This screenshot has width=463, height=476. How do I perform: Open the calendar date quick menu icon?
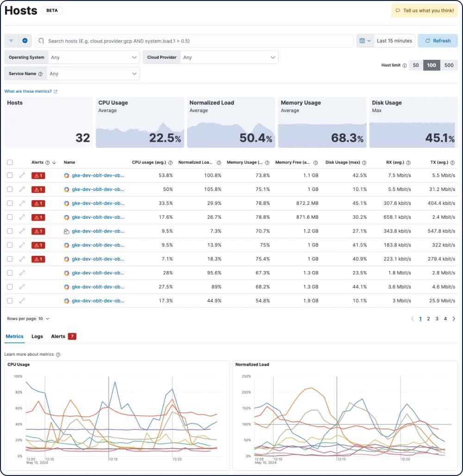tap(365, 41)
